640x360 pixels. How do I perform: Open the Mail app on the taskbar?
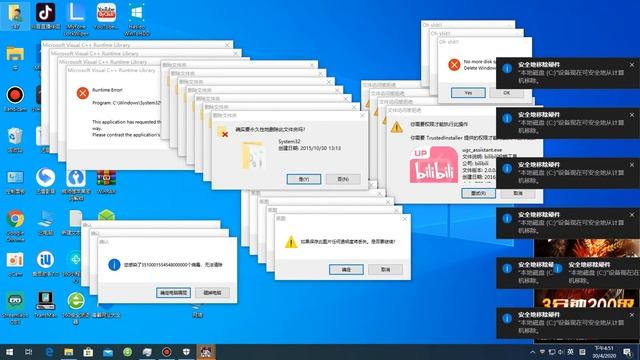tap(108, 352)
